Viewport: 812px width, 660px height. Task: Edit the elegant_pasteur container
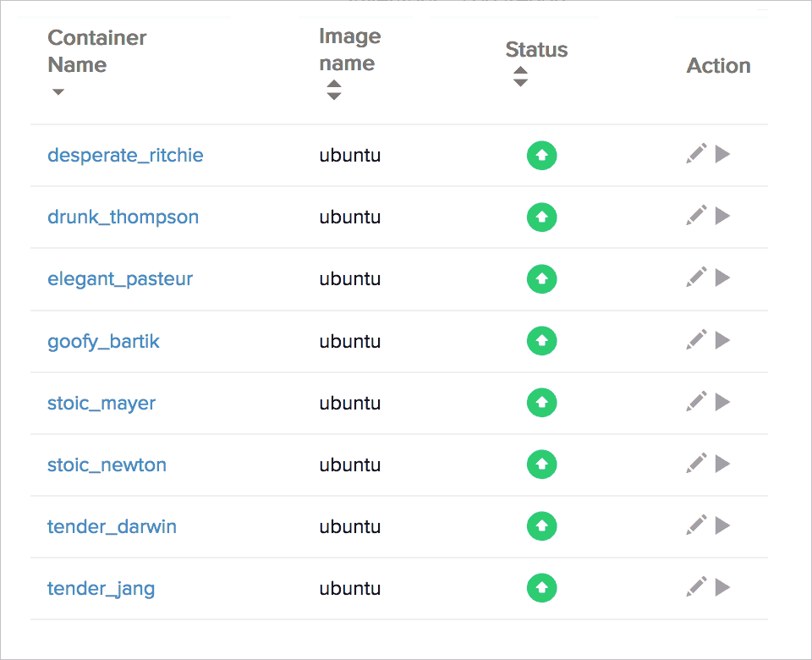[696, 278]
